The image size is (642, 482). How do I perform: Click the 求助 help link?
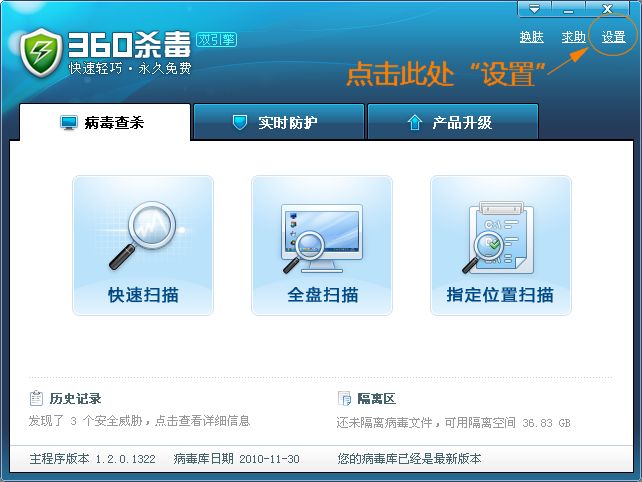point(573,37)
